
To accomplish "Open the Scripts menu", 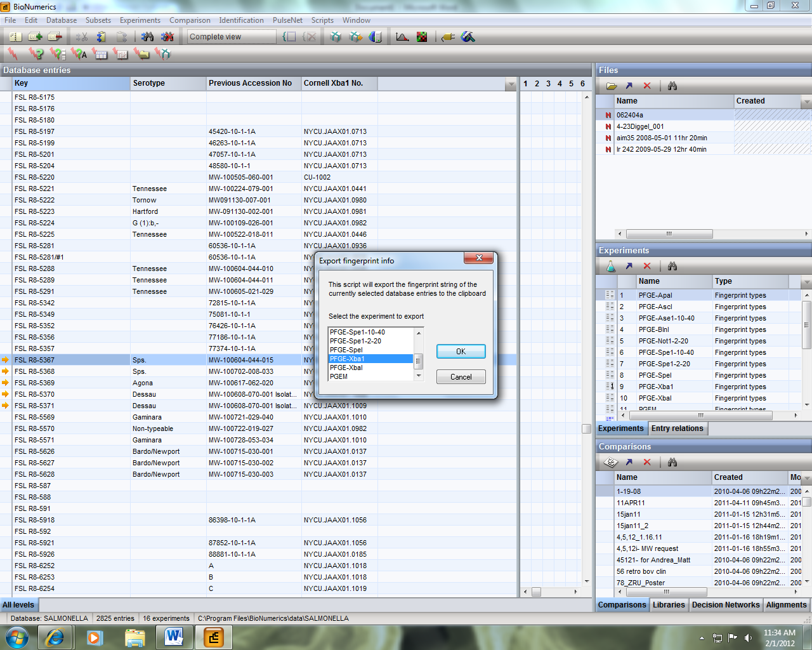I will tap(322, 20).
